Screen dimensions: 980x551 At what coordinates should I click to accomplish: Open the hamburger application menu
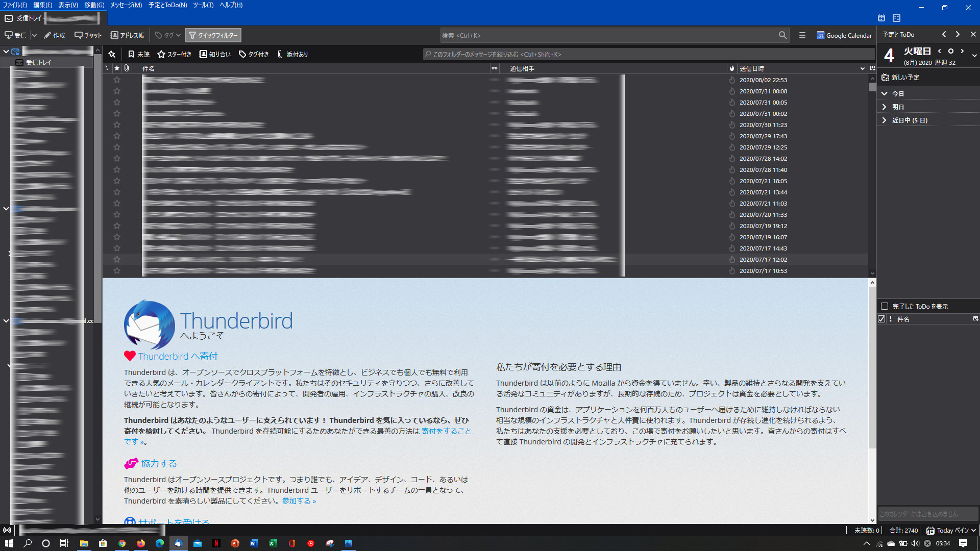click(x=802, y=35)
